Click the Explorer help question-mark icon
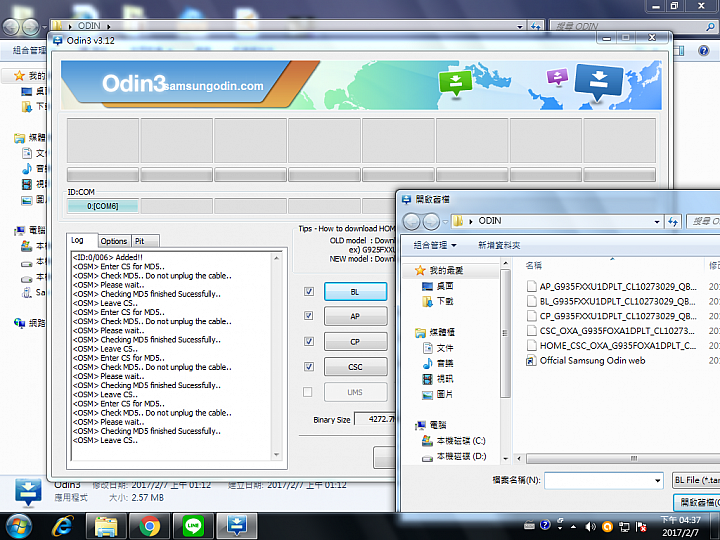The image size is (720, 540). pos(703,51)
